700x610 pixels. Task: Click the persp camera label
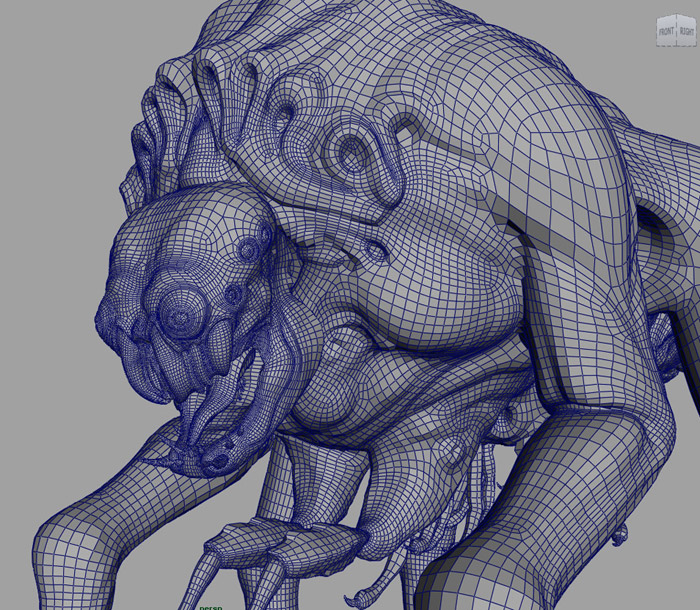point(212,605)
